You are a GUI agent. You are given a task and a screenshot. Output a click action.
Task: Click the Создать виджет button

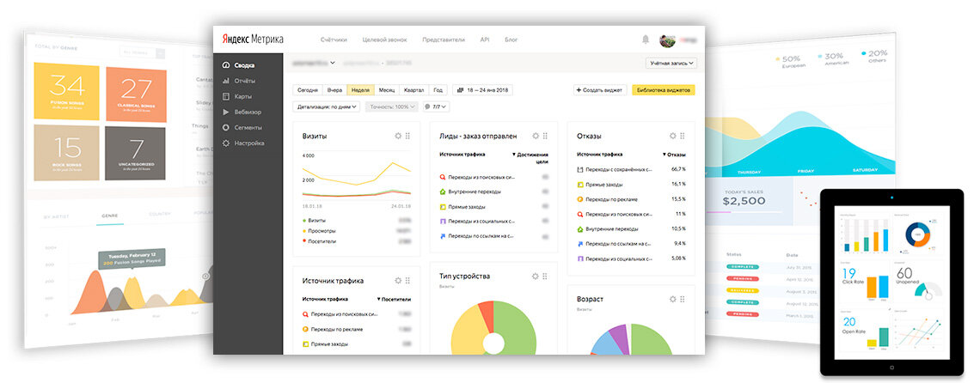(x=600, y=90)
